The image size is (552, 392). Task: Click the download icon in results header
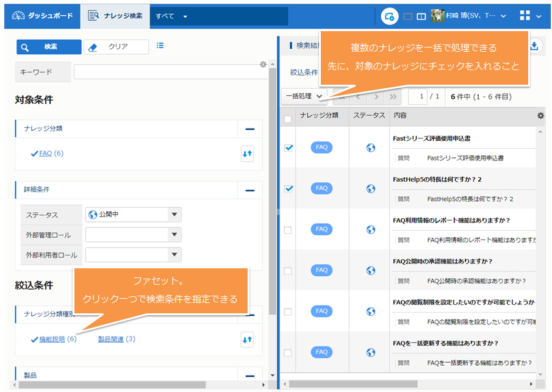point(534,46)
